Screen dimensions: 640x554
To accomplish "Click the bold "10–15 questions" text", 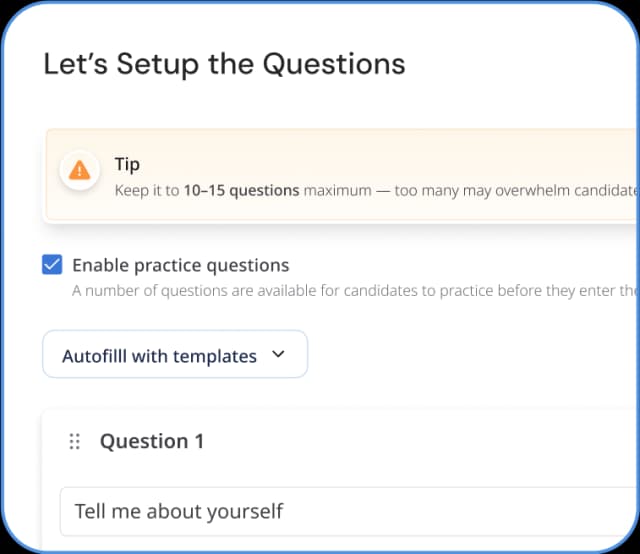I will (241, 190).
